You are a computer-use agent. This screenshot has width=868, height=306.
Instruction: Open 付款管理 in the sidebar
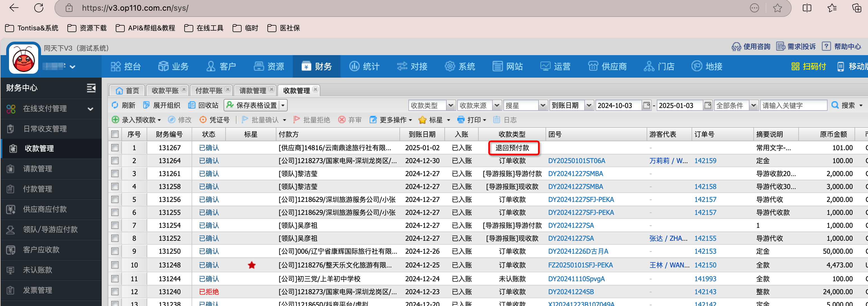pos(51,189)
